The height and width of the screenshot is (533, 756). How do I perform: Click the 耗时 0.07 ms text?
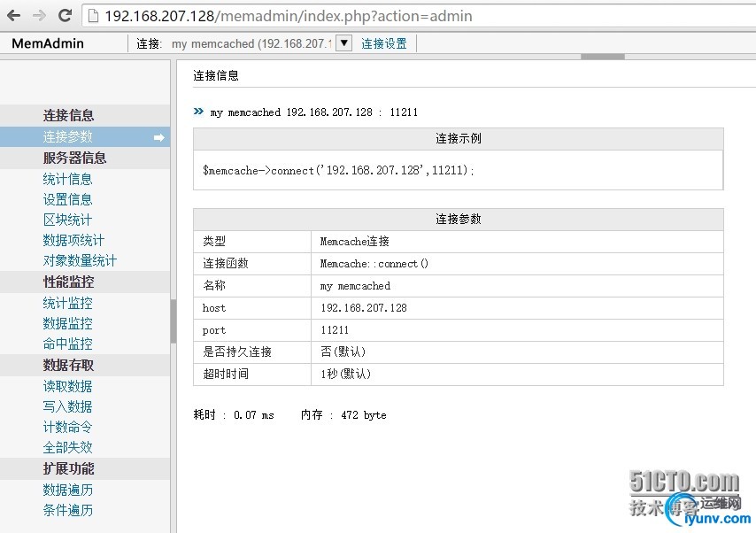(234, 415)
